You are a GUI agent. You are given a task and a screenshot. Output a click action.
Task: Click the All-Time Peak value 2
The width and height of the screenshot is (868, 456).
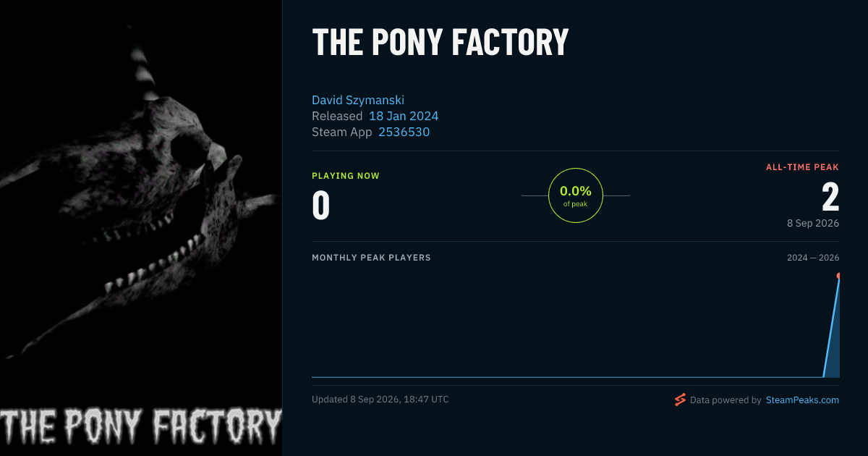tap(830, 196)
